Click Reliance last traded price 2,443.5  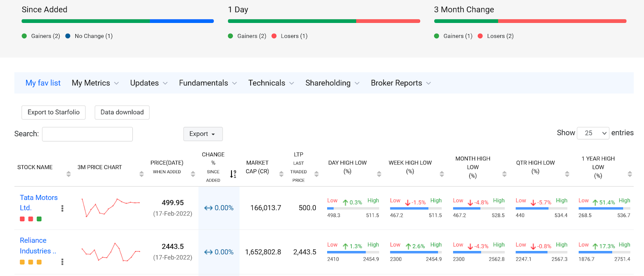[x=305, y=252]
